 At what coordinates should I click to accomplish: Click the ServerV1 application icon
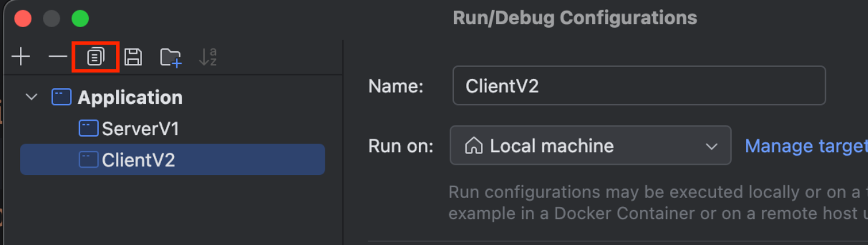click(89, 129)
